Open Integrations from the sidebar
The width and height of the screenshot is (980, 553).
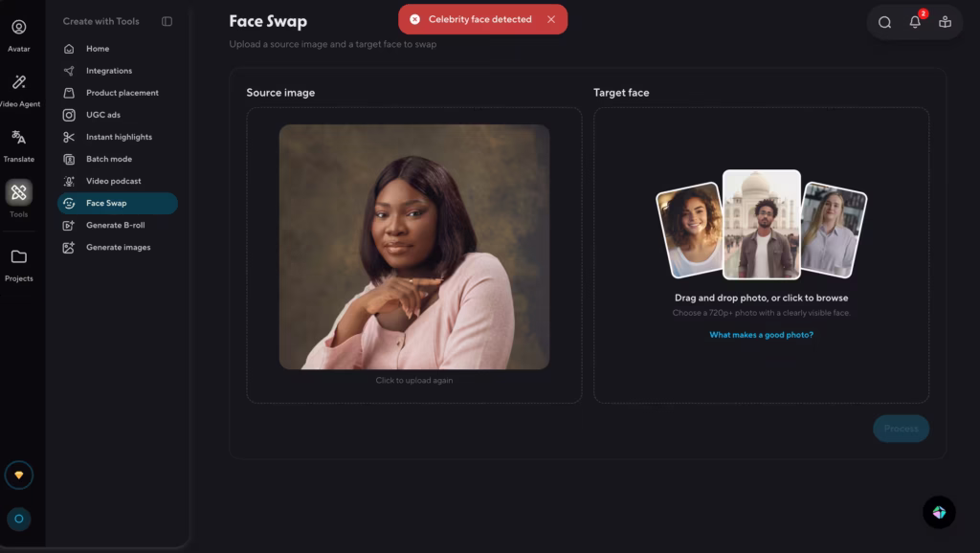coord(109,71)
